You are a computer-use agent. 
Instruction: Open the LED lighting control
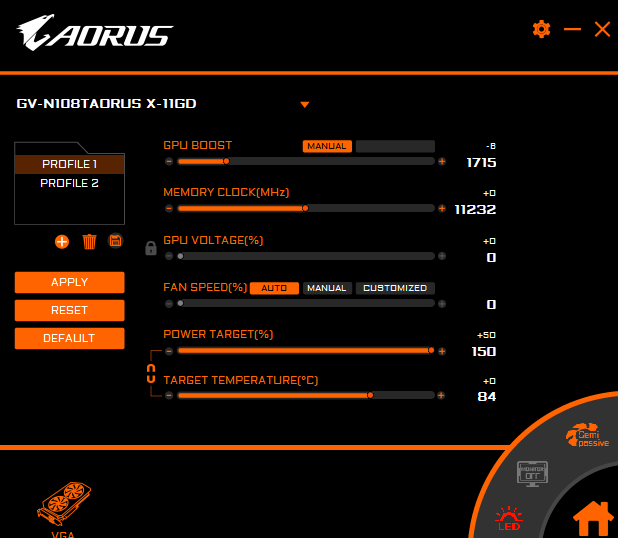509,519
